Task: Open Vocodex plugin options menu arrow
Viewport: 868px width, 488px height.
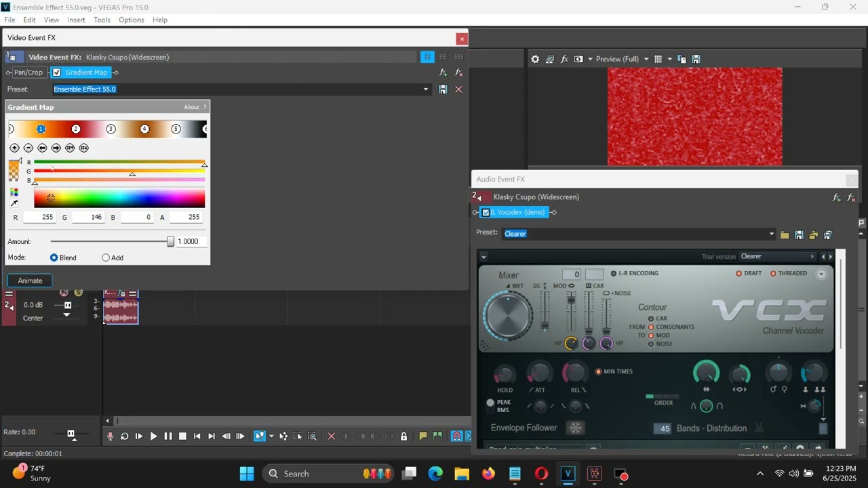Action: 484,258
